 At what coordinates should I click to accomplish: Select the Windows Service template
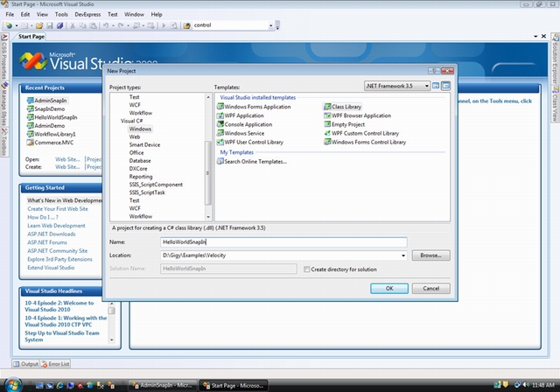coord(241,133)
